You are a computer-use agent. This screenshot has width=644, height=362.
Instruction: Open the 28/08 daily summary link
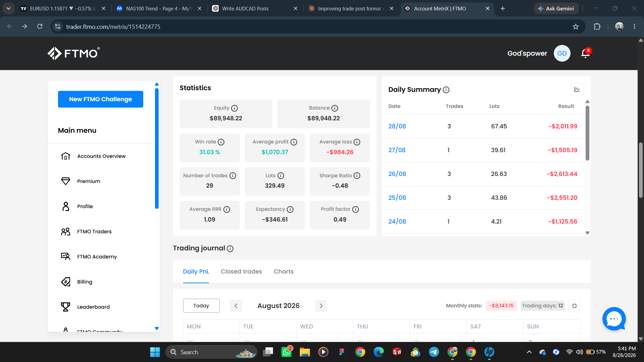point(397,126)
